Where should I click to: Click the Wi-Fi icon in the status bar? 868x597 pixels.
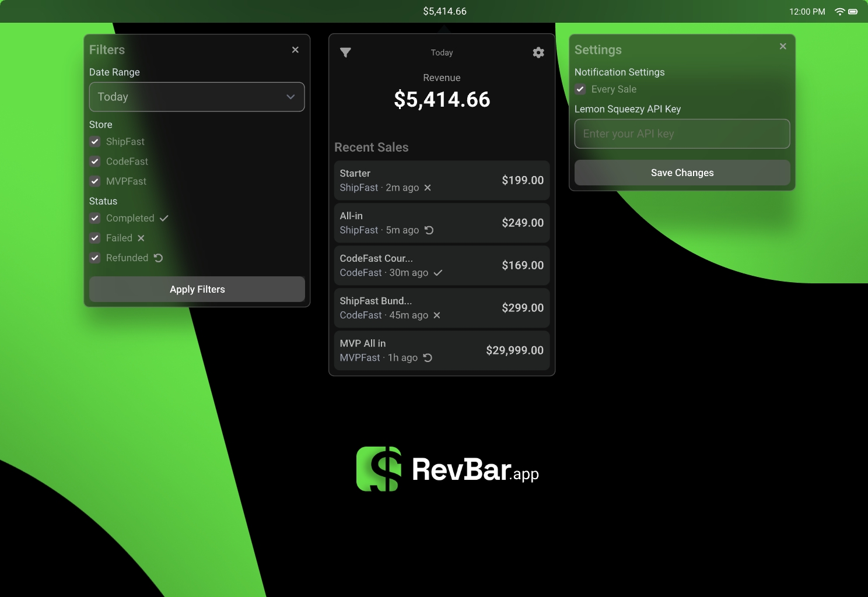click(839, 11)
